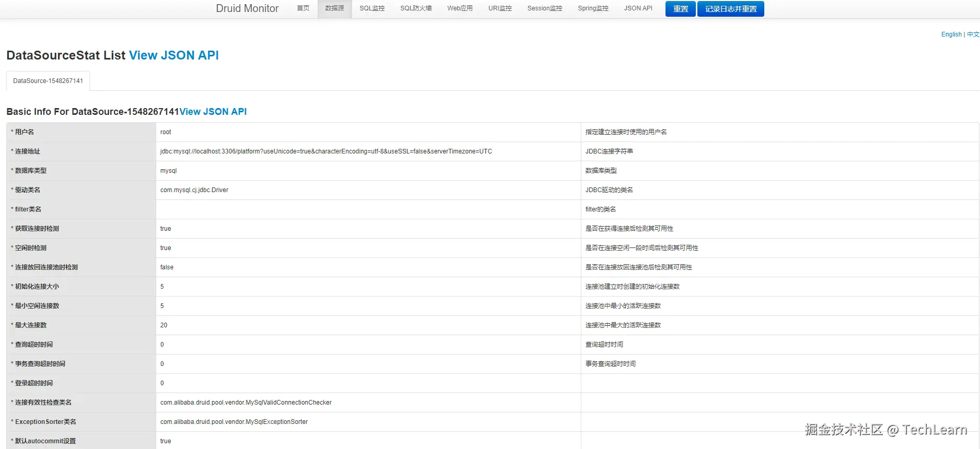
Task: Click the 空闲时检测 row label
Action: coord(30,248)
